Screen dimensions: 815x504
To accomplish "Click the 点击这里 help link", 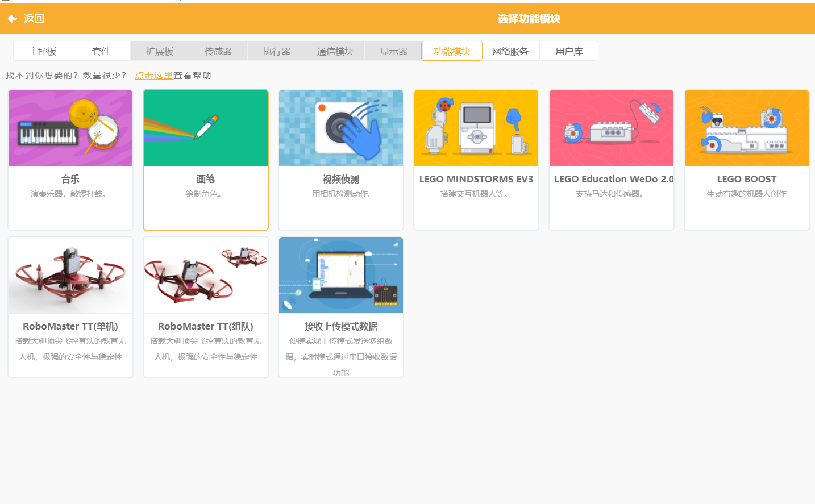I will point(153,75).
